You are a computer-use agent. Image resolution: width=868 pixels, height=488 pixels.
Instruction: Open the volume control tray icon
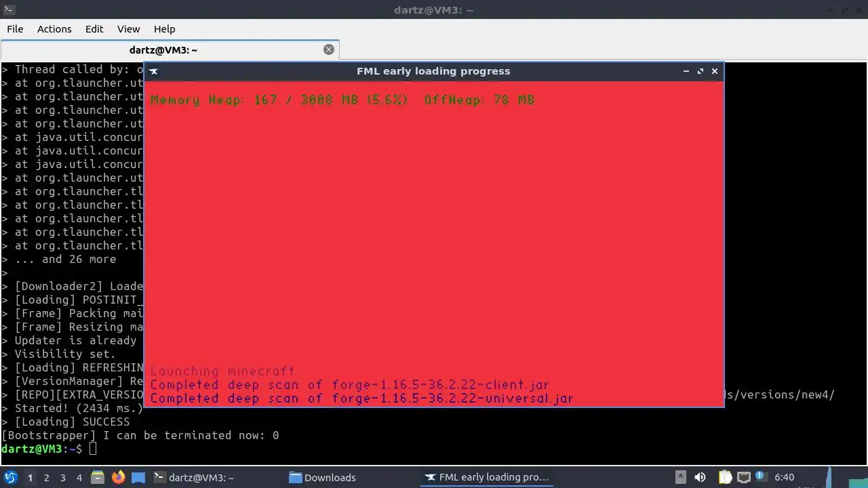click(x=700, y=477)
